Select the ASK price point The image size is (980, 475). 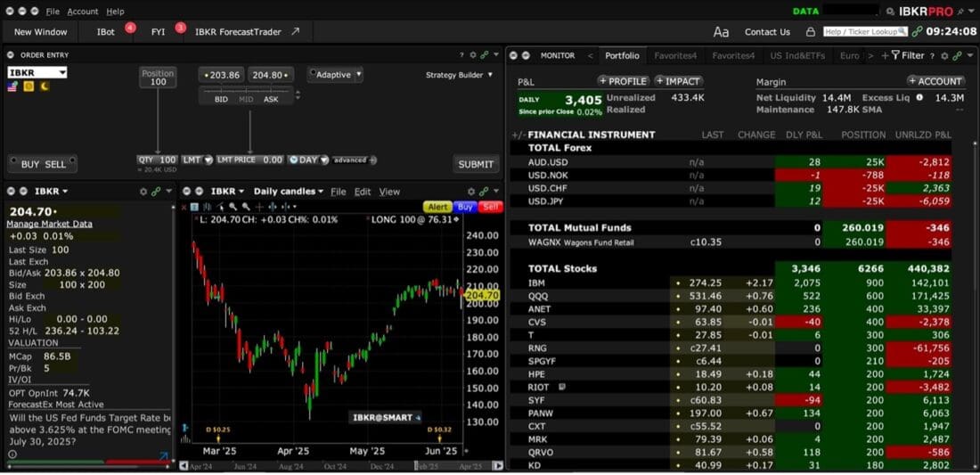[x=271, y=99]
